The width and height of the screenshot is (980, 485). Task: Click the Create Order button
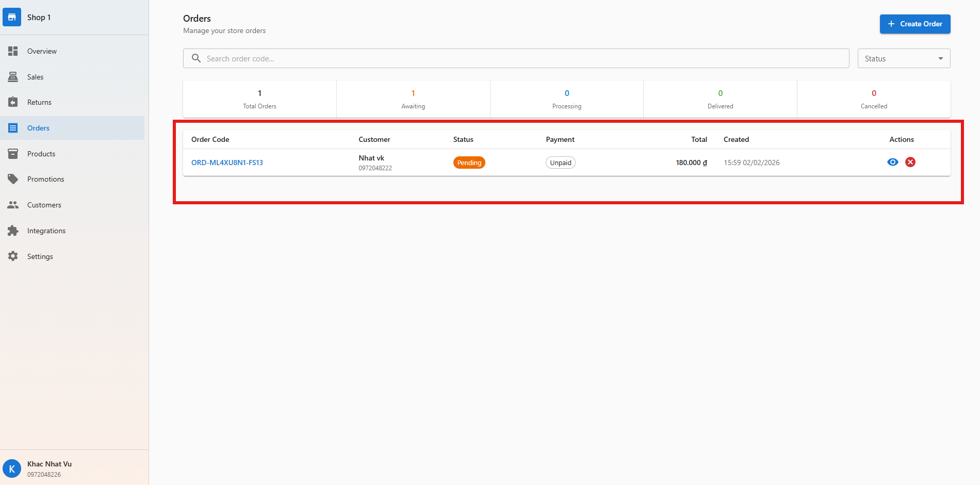point(915,24)
